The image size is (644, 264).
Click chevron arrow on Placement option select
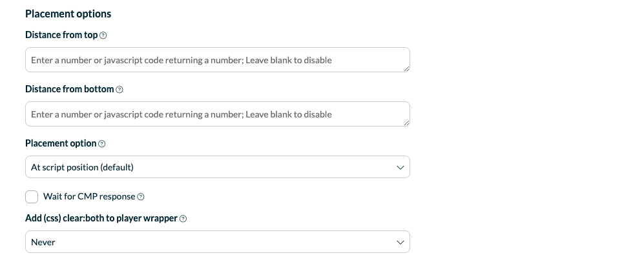point(400,168)
